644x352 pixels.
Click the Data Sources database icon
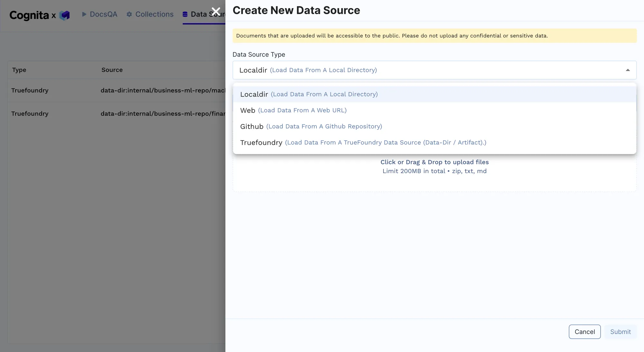pos(185,14)
